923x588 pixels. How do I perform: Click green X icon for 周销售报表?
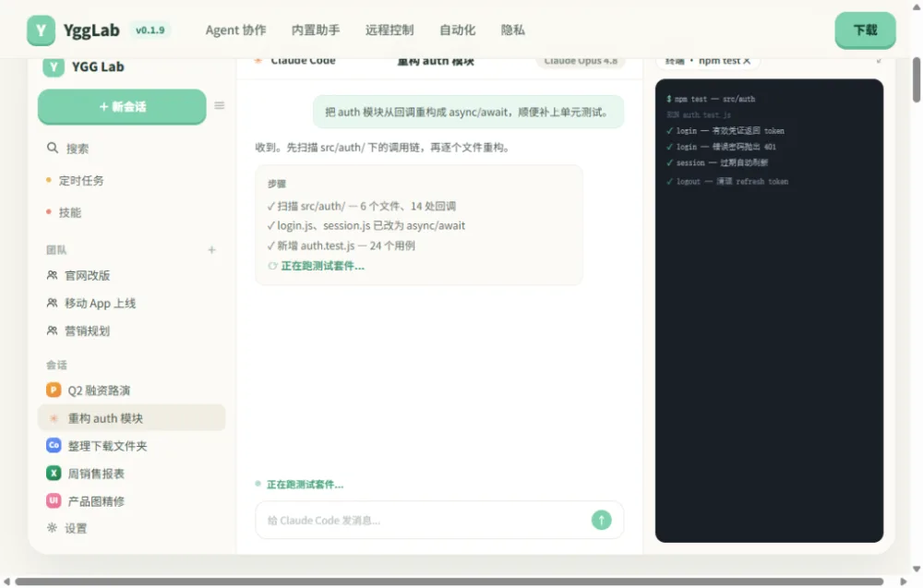click(x=54, y=473)
